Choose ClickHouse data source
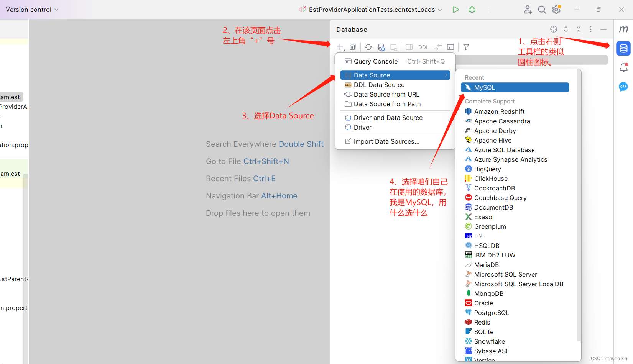The width and height of the screenshot is (633, 364). point(515,179)
